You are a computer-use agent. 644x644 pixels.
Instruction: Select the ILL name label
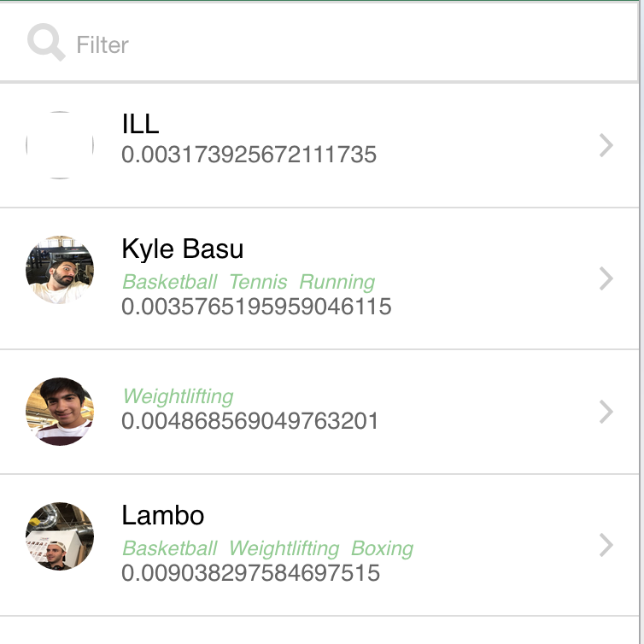(140, 124)
